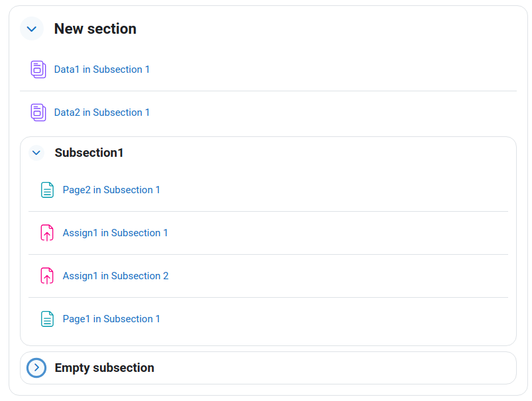The image size is (532, 401).
Task: Click the assignment icon beside Assign1 in Subsection 2
Action: [47, 276]
